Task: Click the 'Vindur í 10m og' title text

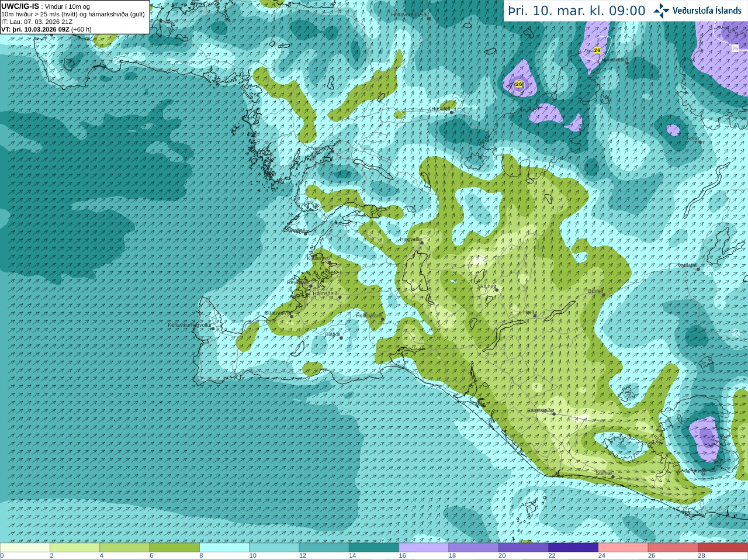Action: point(67,6)
